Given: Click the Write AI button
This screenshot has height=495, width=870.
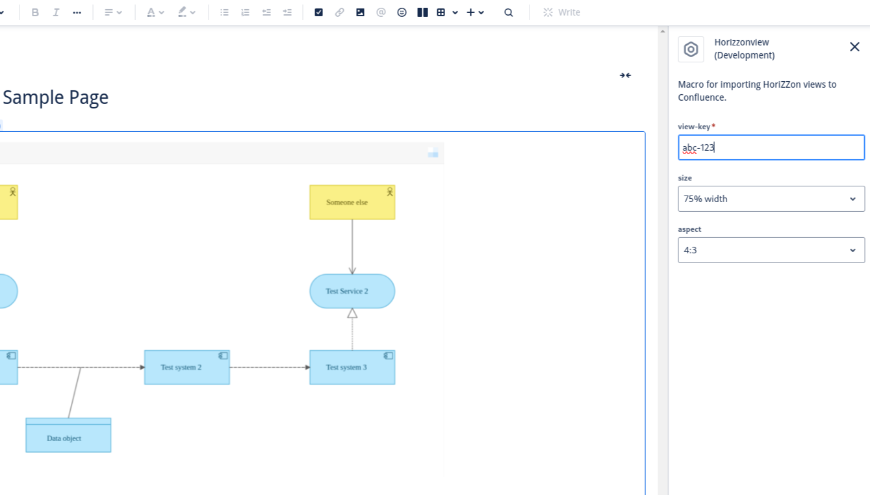Looking at the screenshot, I should click(x=561, y=13).
